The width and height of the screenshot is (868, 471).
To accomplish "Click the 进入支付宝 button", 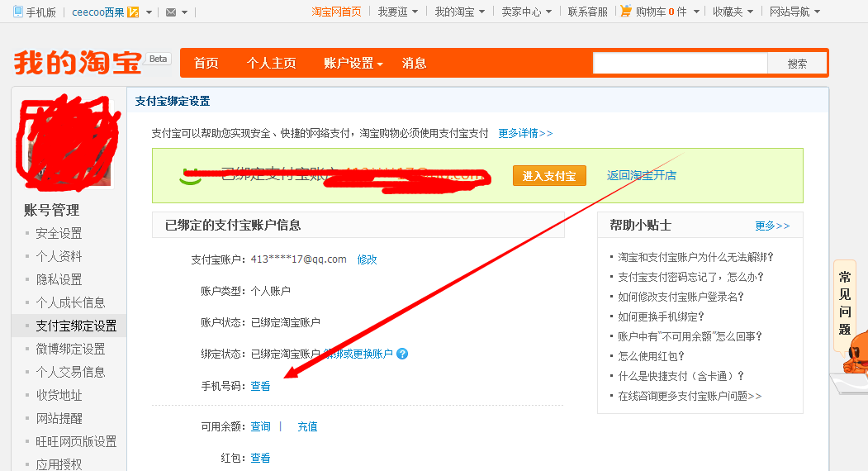I will [x=549, y=176].
